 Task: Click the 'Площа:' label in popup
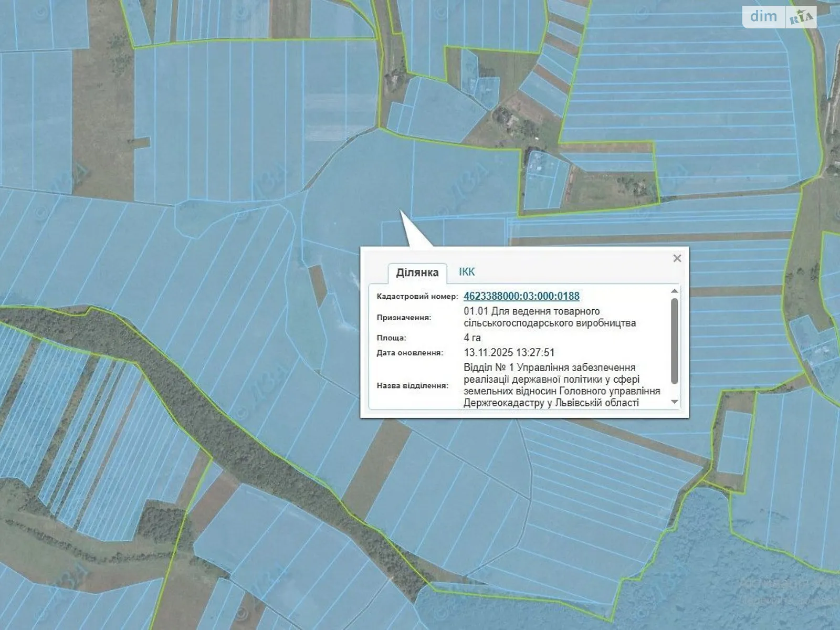[x=391, y=338]
